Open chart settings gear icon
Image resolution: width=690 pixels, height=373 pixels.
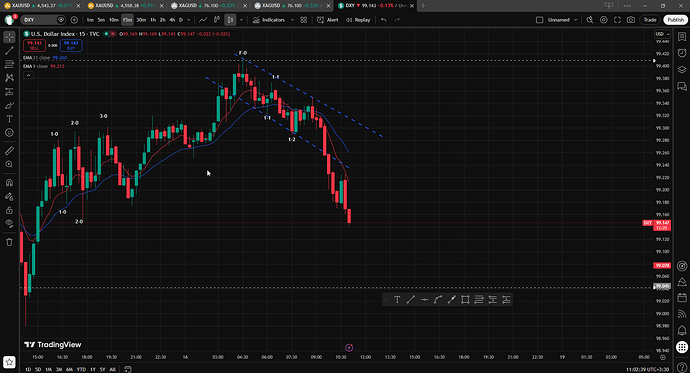tap(604, 20)
